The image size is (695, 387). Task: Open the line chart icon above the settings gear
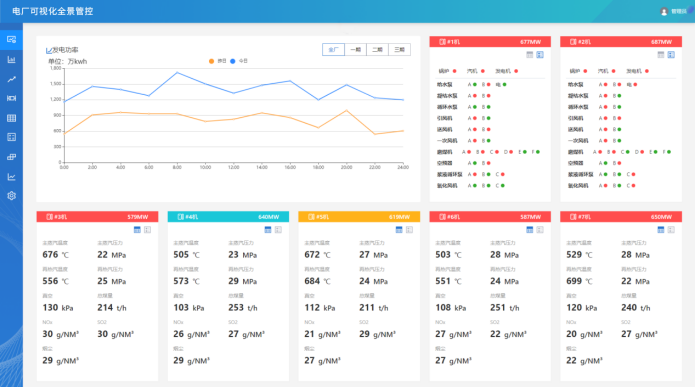(x=12, y=177)
